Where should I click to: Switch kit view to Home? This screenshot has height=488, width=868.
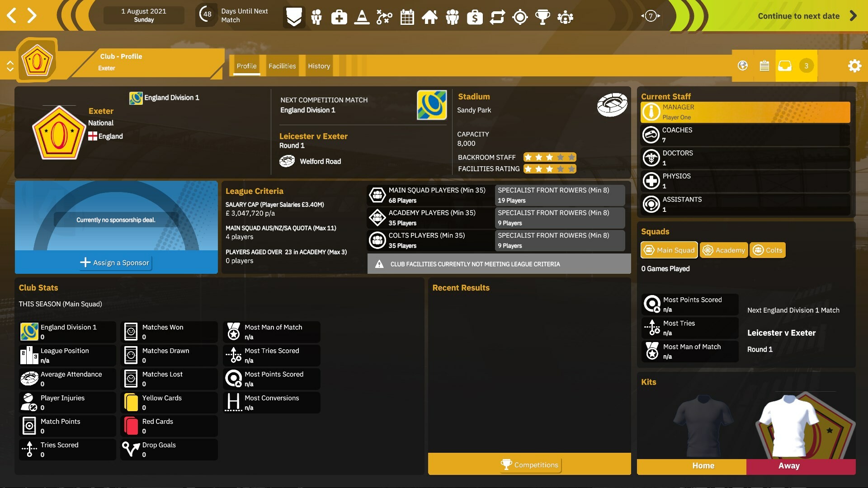point(703,466)
